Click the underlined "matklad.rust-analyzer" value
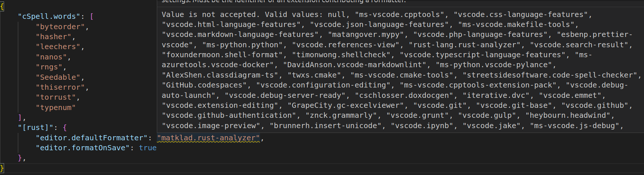Screen dimensions: 644x175 [x=209, y=138]
